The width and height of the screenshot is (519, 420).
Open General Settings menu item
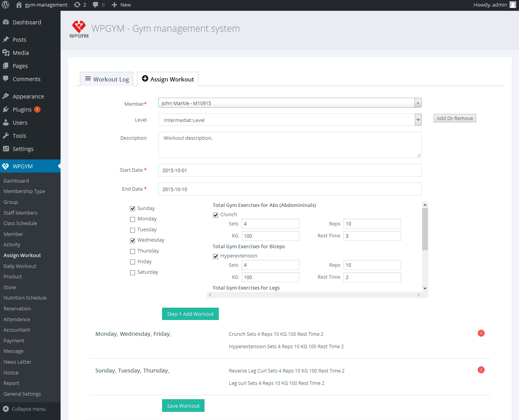[22, 394]
